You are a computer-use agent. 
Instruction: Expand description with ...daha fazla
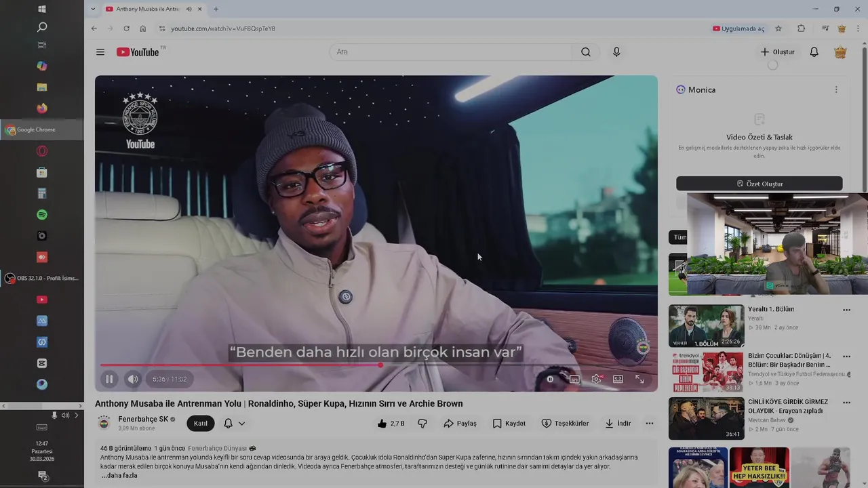(119, 476)
